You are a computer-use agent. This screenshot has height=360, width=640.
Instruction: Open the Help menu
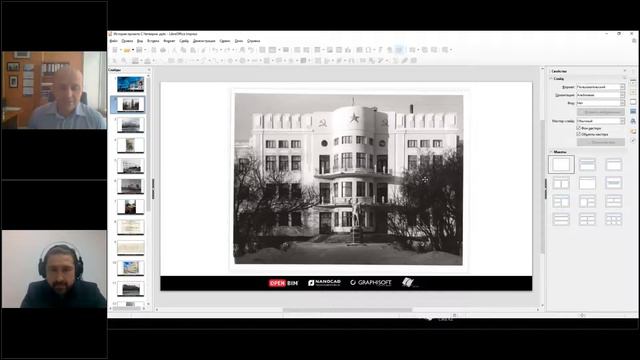click(253, 41)
